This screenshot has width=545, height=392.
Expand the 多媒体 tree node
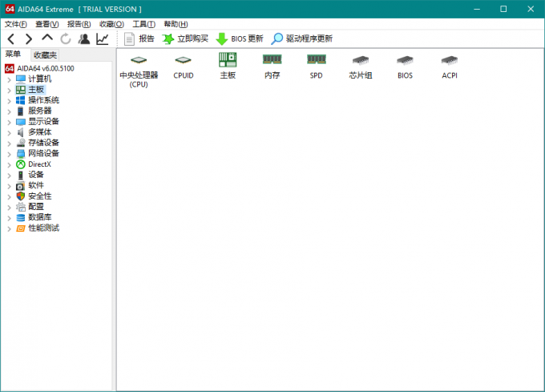(10, 133)
